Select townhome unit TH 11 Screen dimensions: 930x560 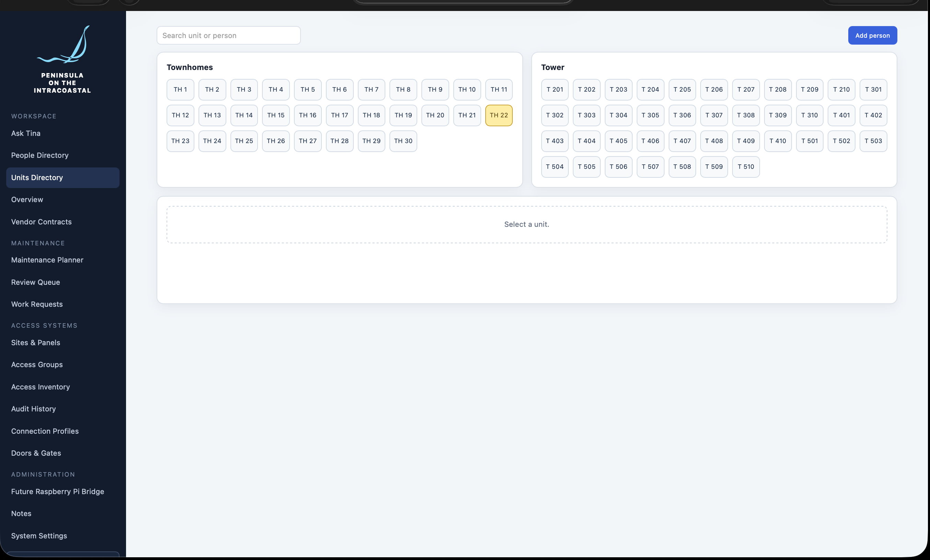point(499,89)
